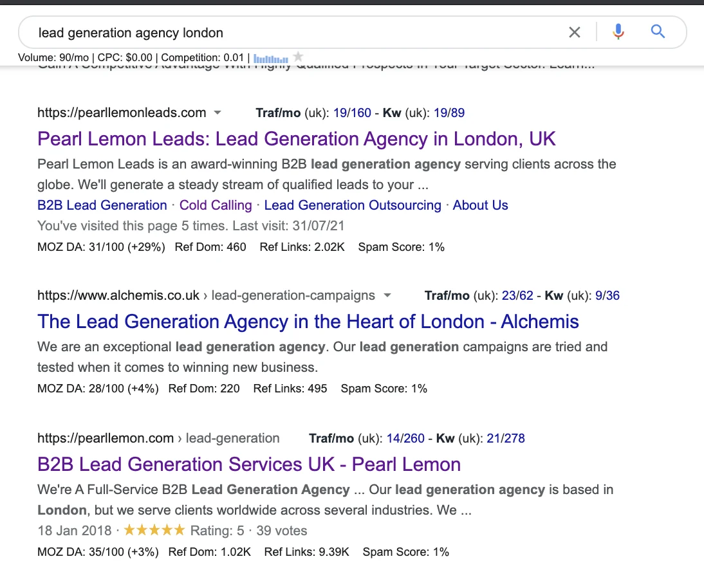Image resolution: width=704 pixels, height=588 pixels.
Task: Open keyword trend mini bar chart
Action: [x=271, y=59]
